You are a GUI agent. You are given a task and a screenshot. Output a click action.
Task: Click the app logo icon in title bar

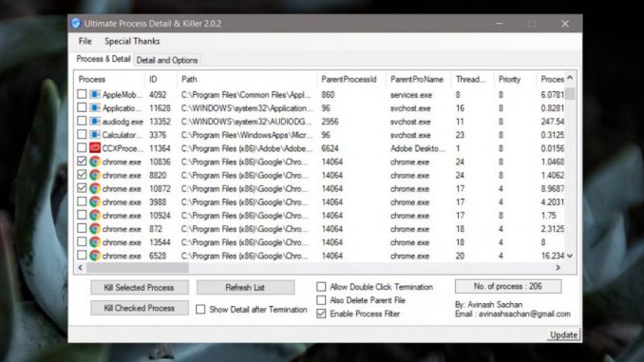(76, 24)
